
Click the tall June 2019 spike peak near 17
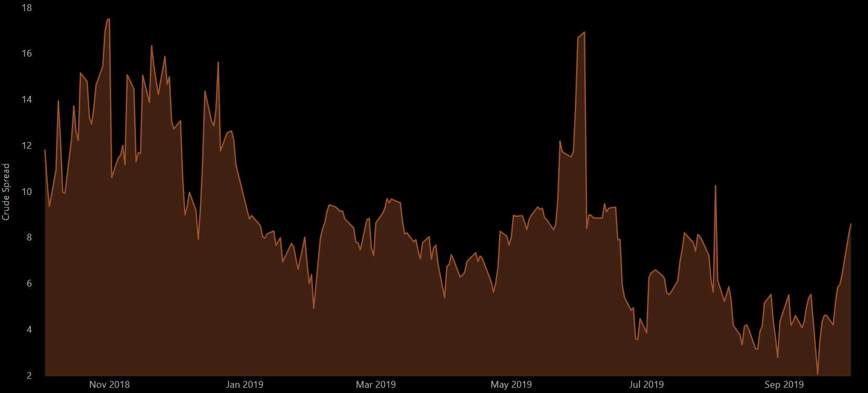pos(584,32)
